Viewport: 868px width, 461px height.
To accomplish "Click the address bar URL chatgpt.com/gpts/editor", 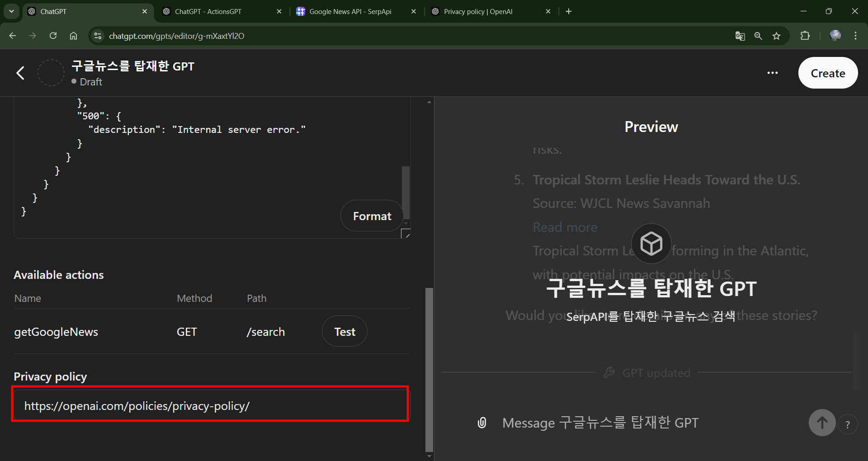I will [x=176, y=36].
